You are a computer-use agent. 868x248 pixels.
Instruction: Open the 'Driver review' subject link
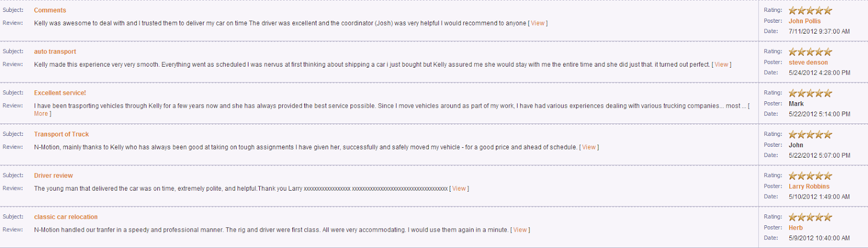click(x=53, y=175)
